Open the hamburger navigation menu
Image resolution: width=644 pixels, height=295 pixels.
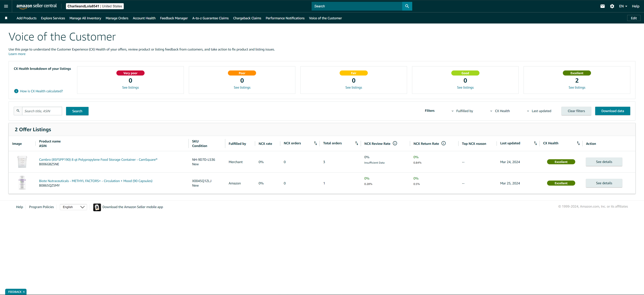pos(6,6)
